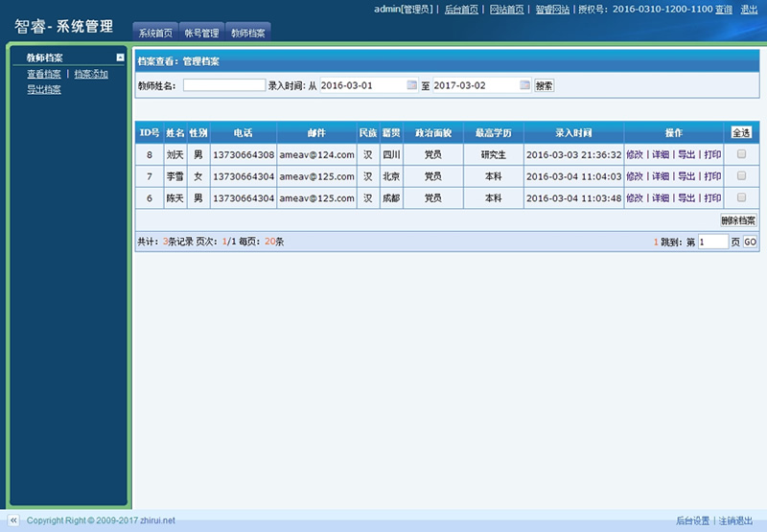Viewport: 767px width, 532px height.
Task: Click 修改 for 刘天's record
Action: pos(635,154)
